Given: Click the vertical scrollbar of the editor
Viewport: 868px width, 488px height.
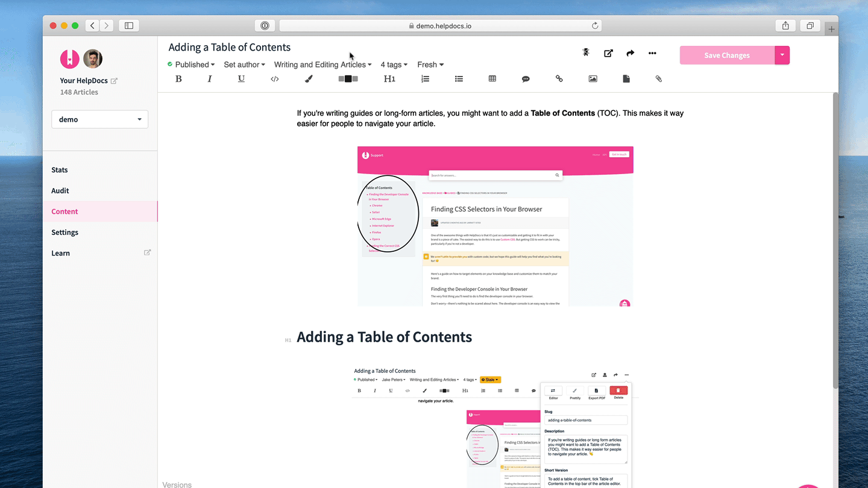Looking at the screenshot, I should click(x=835, y=241).
